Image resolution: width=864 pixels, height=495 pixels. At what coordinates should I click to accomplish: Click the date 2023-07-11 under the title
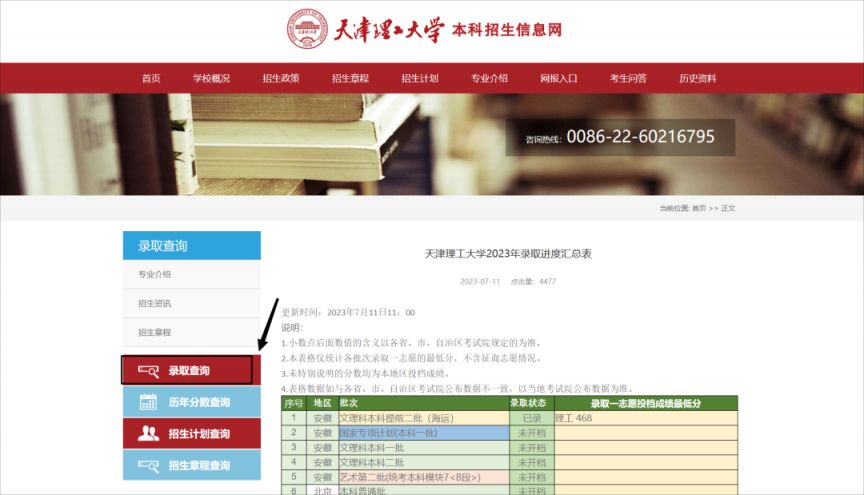[x=480, y=281]
